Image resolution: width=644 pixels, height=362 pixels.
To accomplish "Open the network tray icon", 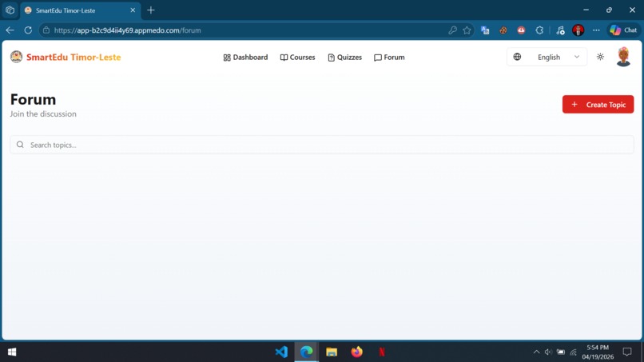I will (x=573, y=352).
